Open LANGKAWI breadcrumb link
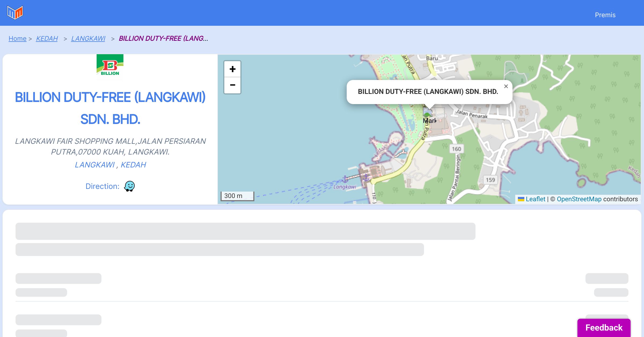Viewport: 644px width, 337px height. pos(88,39)
